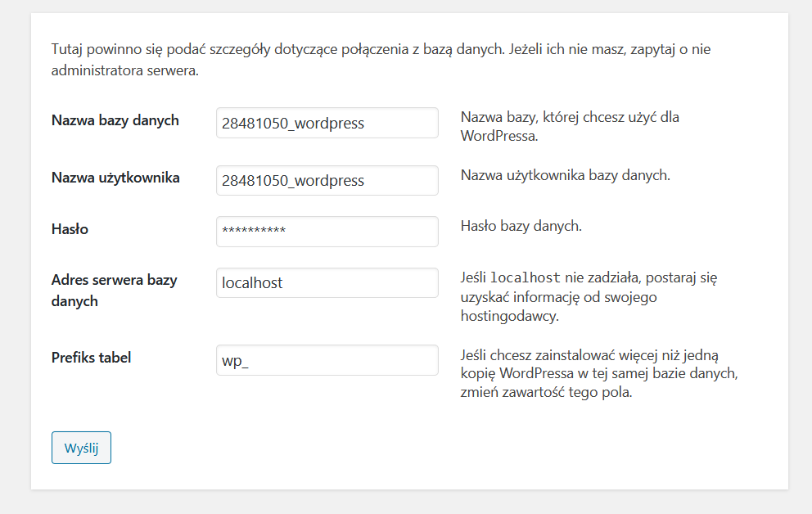Viewport: 812px width, 514px height.
Task: Click the "Nazwa użytkownika bazy danych." description
Action: 565,175
